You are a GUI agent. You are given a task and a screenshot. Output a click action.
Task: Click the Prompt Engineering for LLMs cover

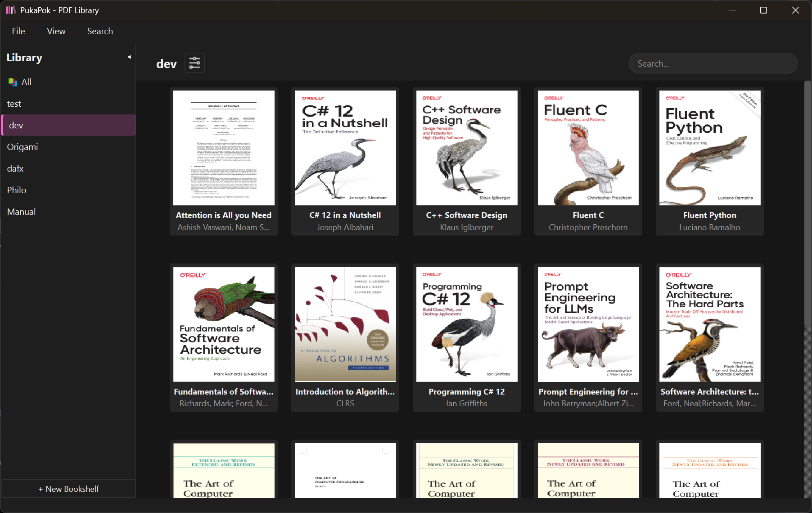588,324
